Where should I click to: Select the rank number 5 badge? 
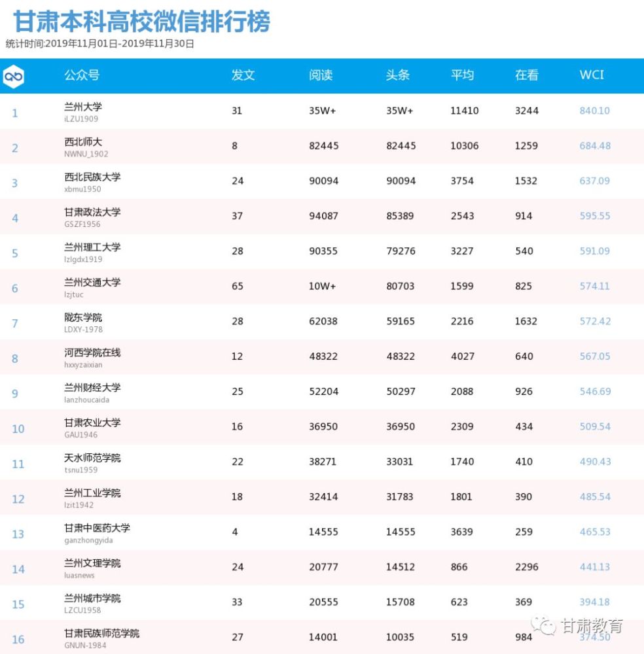pos(14,251)
